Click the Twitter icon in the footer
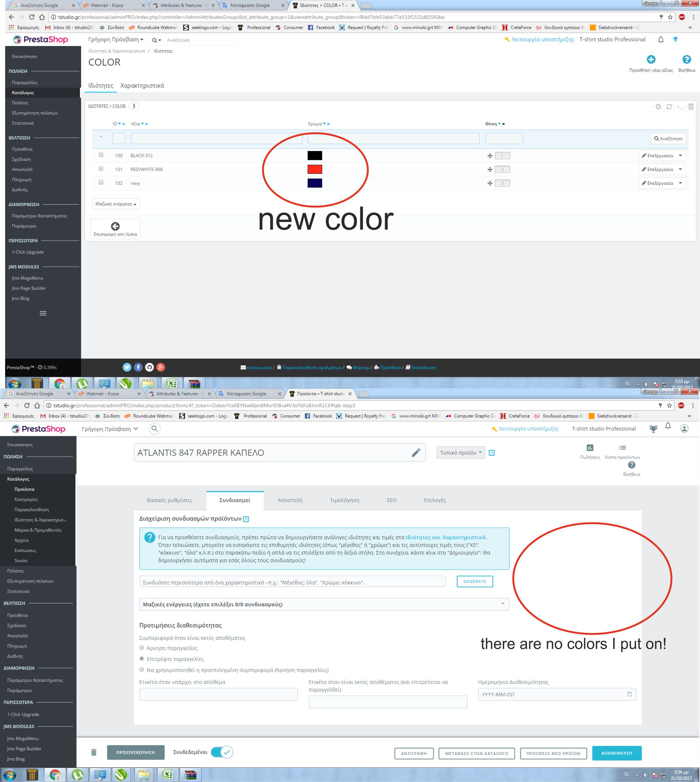Image resolution: width=700 pixels, height=782 pixels. pos(127,367)
